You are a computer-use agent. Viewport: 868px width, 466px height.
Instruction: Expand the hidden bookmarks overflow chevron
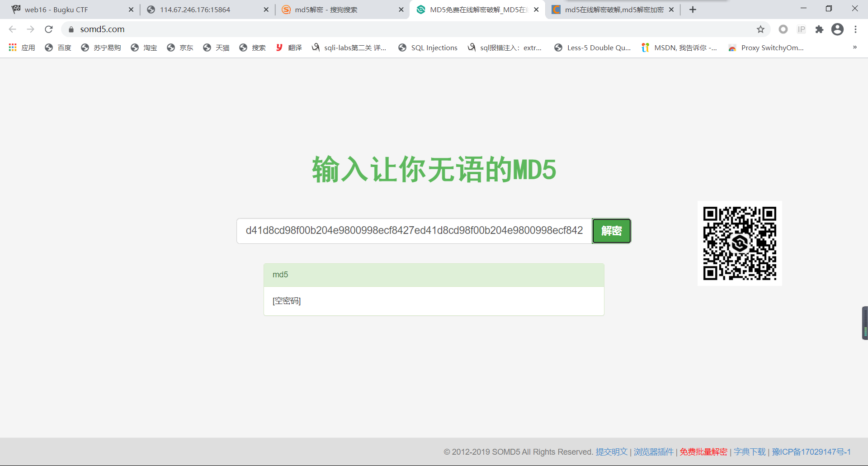(x=854, y=48)
